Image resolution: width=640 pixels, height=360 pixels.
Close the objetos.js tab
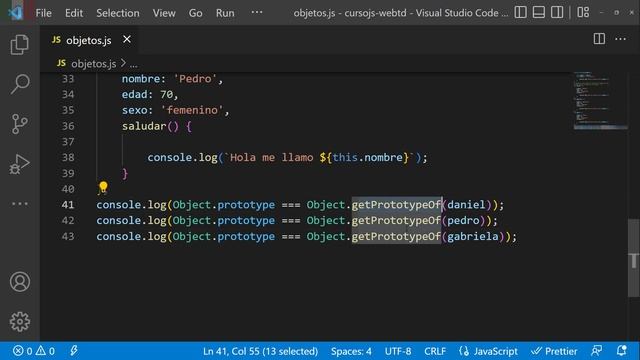click(x=127, y=39)
